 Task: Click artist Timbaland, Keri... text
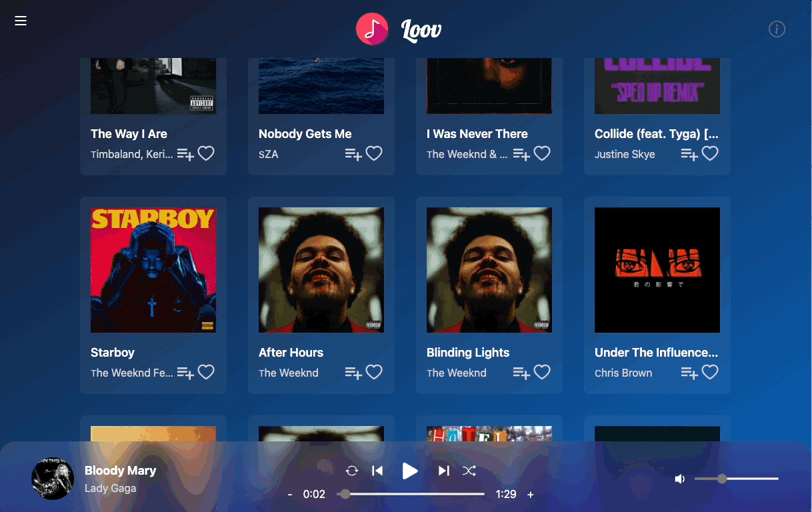[x=132, y=154]
